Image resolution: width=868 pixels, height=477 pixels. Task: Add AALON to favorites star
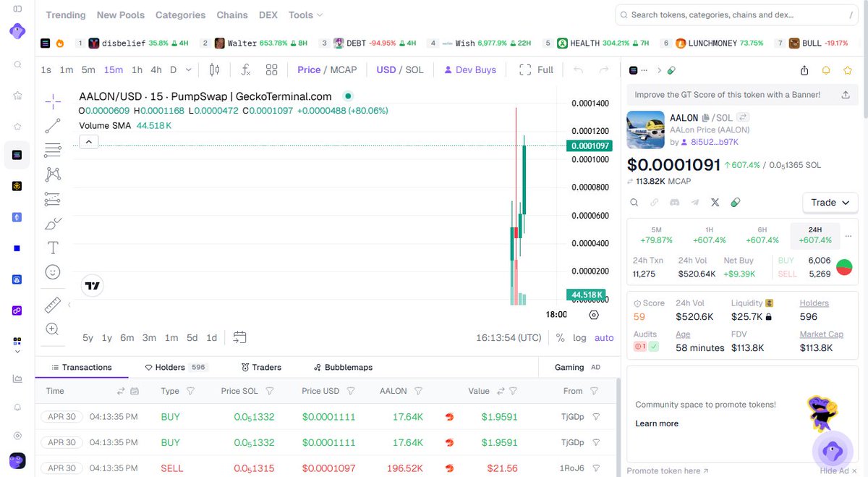pos(847,70)
